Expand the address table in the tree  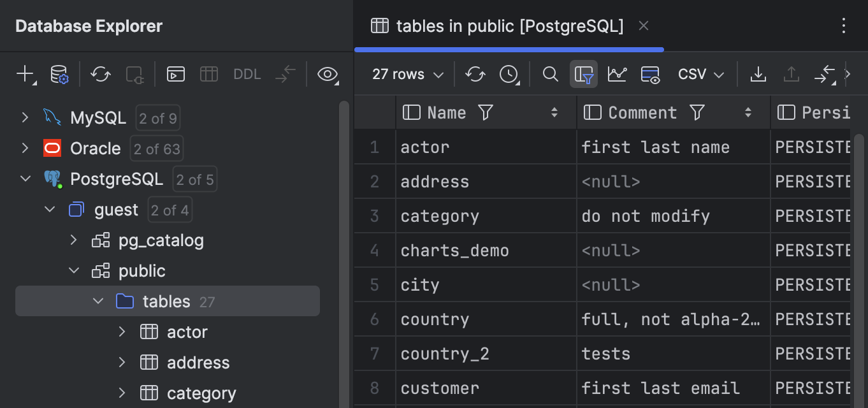coord(122,362)
